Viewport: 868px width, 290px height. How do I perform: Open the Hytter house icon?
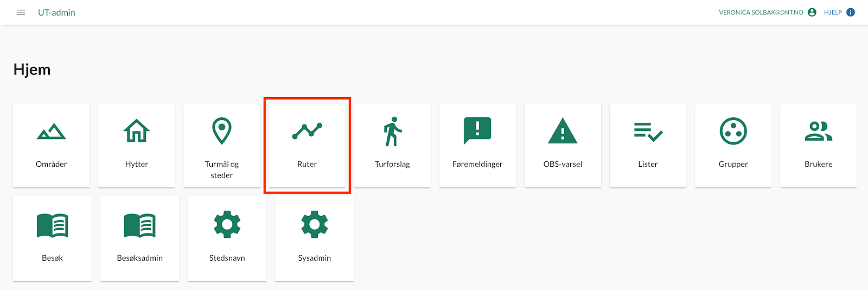[137, 131]
